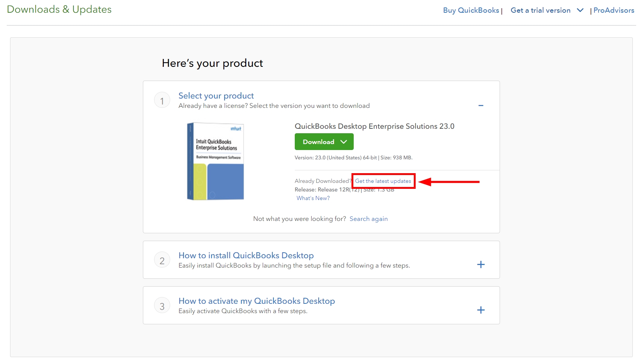Click the step 3 number circle
The image size is (644, 362).
coord(162,305)
